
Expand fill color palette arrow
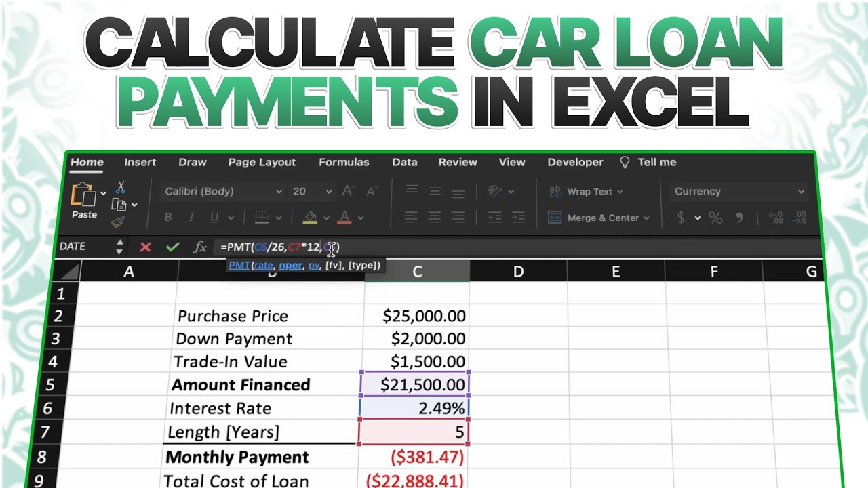pyautogui.click(x=326, y=218)
